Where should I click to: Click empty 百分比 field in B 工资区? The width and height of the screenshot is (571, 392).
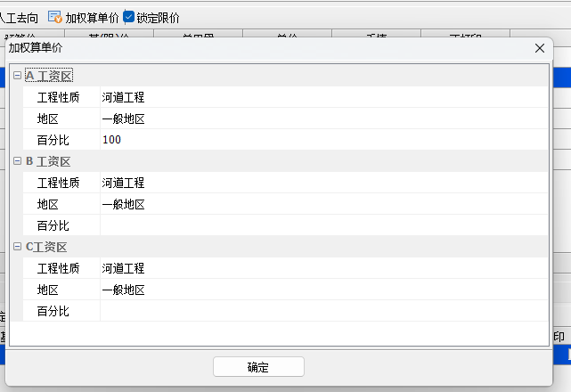pyautogui.click(x=321, y=225)
